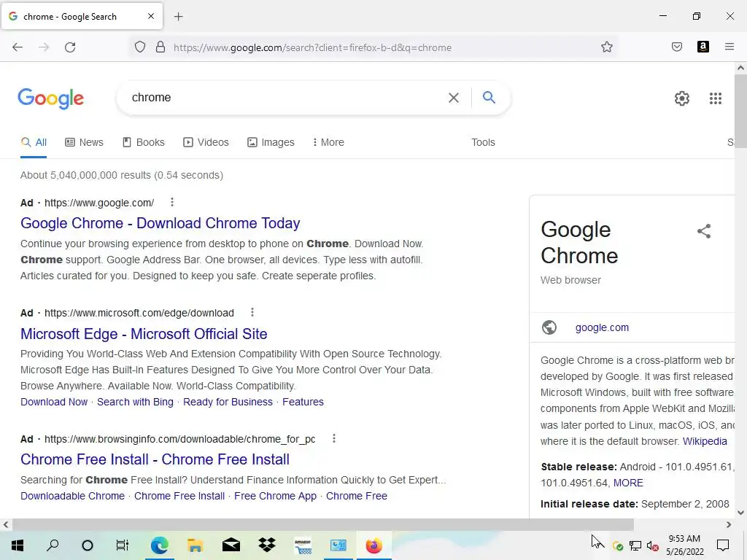Share the Google Chrome knowledge panel
The width and height of the screenshot is (747, 560).
pos(704,231)
